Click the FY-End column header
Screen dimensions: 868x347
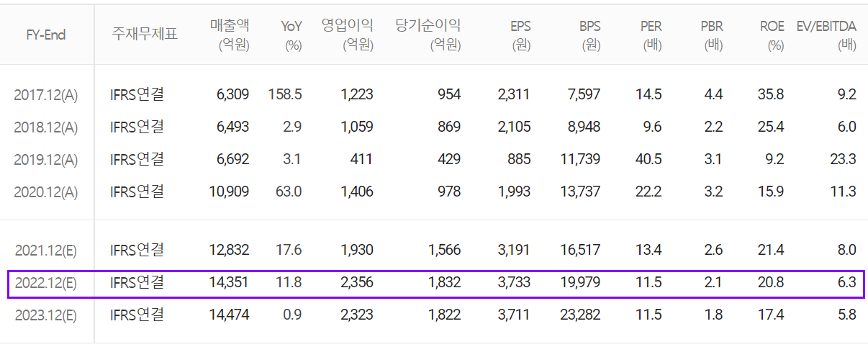point(45,35)
